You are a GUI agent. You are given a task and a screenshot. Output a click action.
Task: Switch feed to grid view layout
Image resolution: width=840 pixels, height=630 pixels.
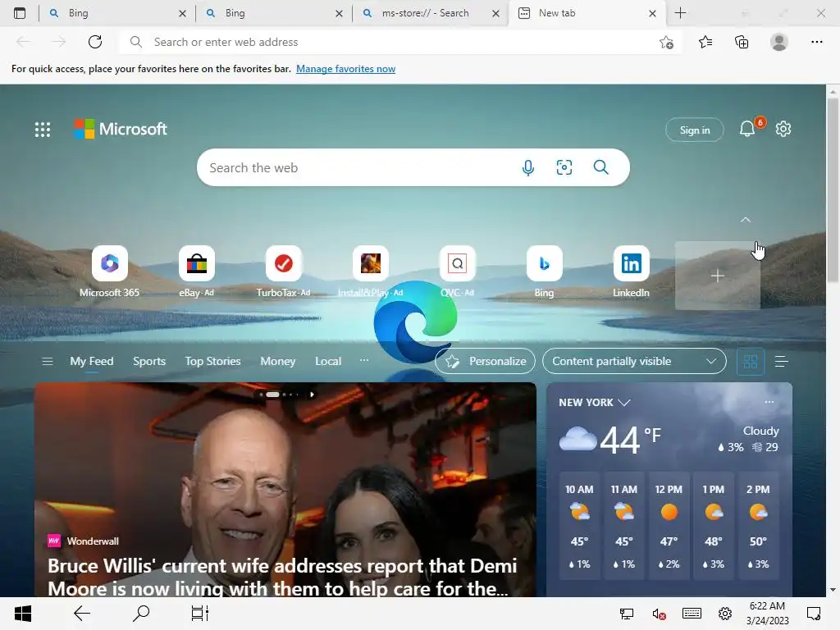coord(751,362)
